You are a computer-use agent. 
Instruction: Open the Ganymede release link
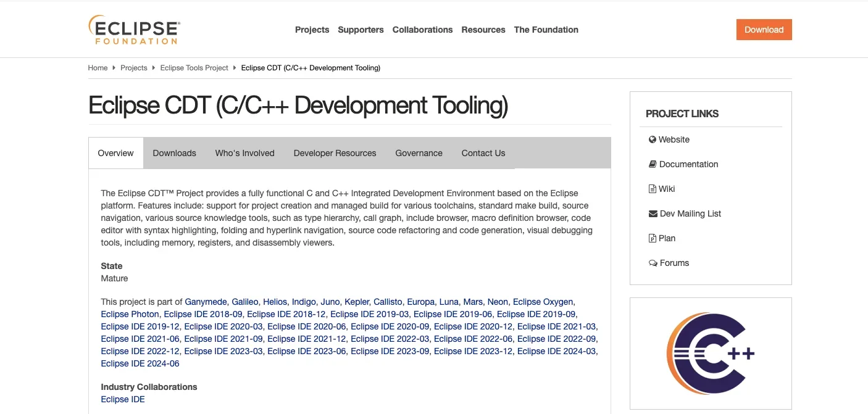(207, 302)
